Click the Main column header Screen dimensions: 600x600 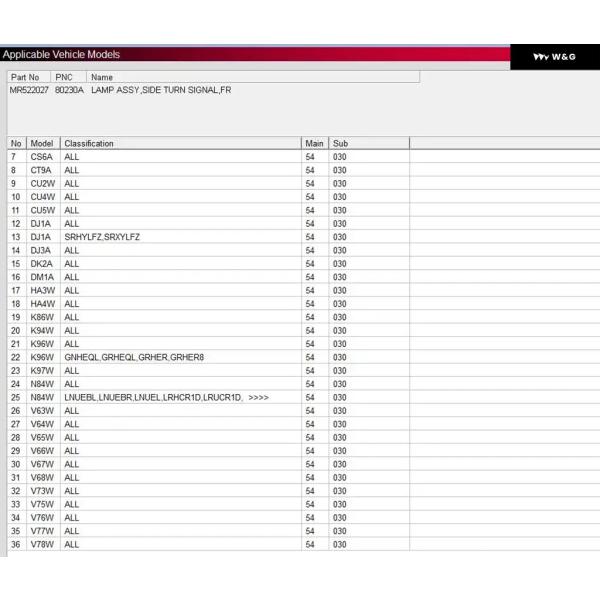coord(315,143)
